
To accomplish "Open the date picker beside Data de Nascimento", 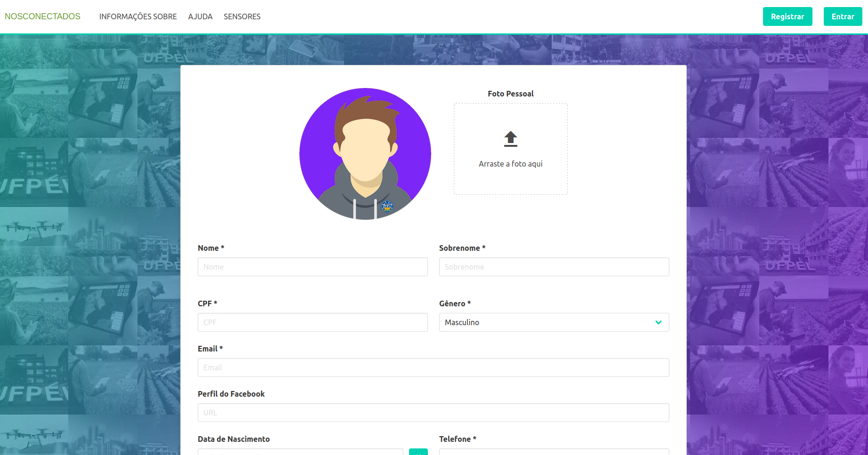I will 418,452.
